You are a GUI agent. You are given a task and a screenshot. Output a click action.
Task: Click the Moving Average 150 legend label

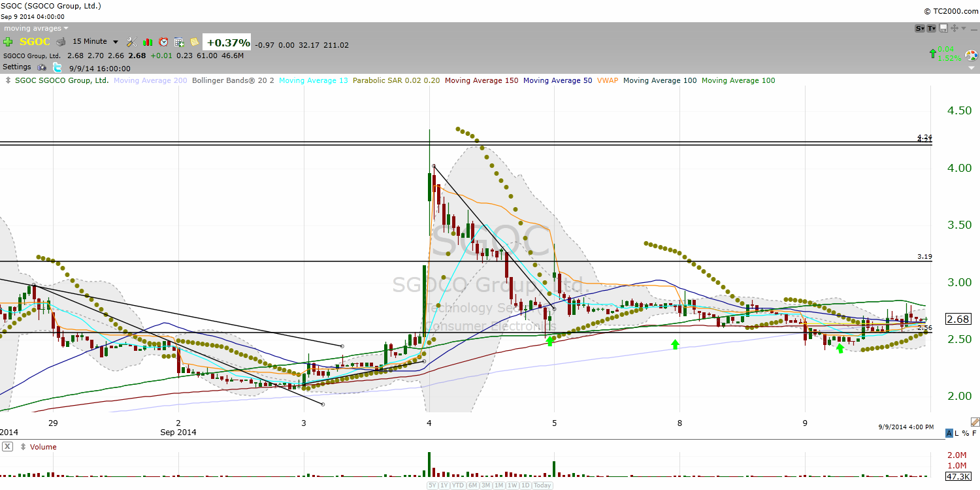coord(482,80)
